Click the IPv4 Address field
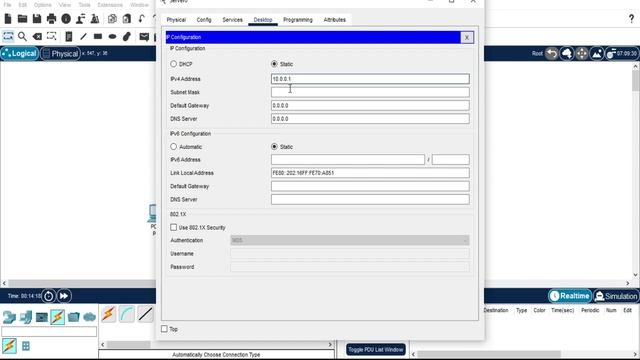This screenshot has height=360, width=640. point(370,79)
